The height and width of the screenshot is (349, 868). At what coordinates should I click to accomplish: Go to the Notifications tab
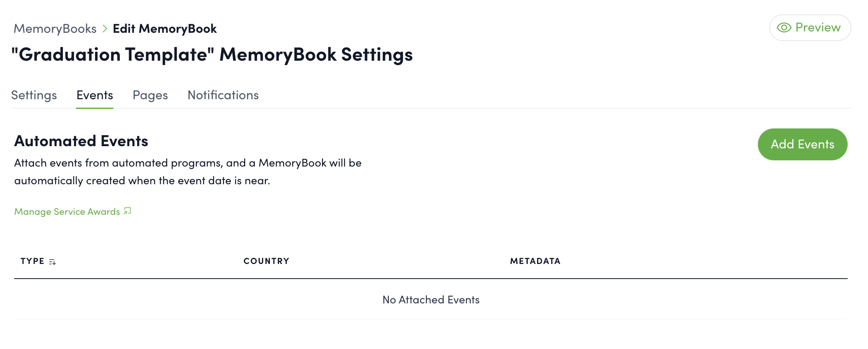tap(223, 95)
